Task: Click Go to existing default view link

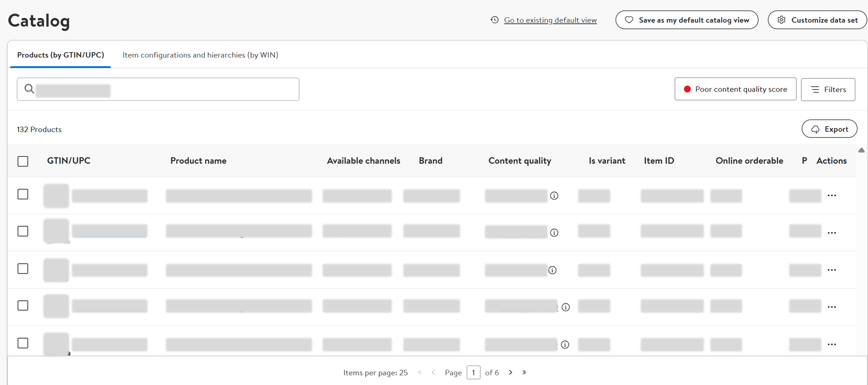Action: (x=550, y=20)
